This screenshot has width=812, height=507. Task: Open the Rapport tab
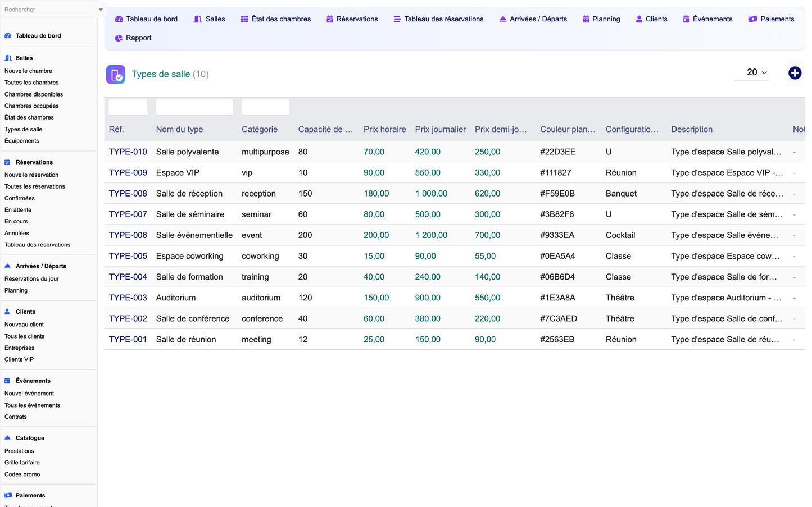coord(133,38)
